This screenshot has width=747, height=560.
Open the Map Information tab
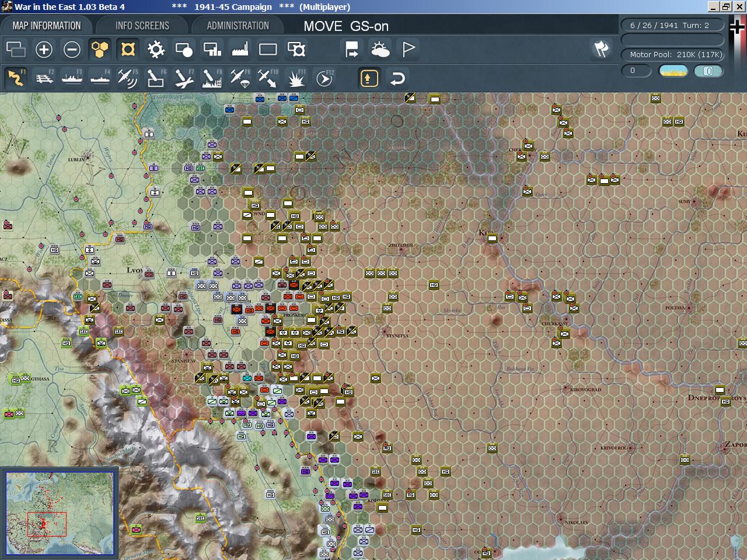(47, 26)
